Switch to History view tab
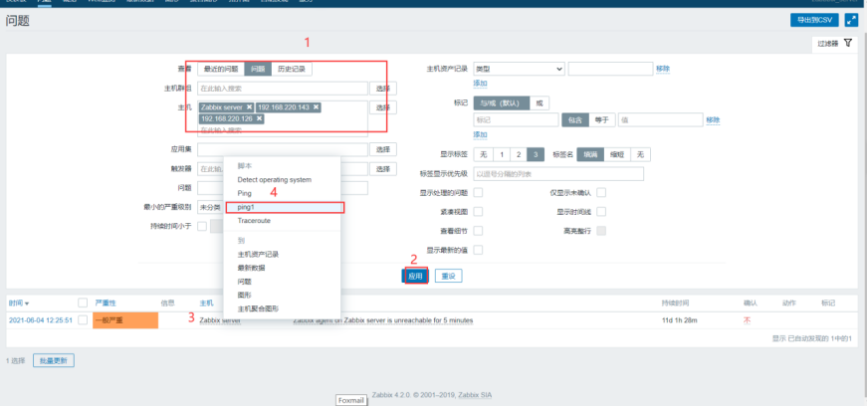The width and height of the screenshot is (868, 406). pyautogui.click(x=292, y=69)
